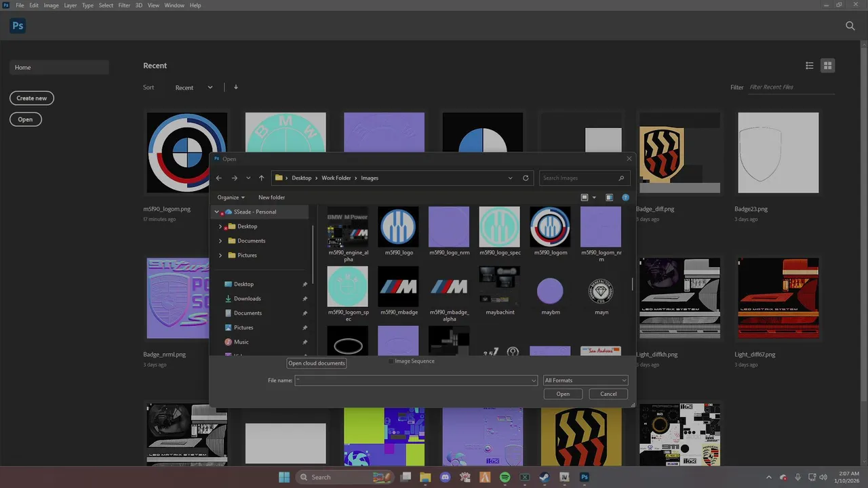Open Spotify from the taskbar
Image resolution: width=868 pixels, height=488 pixels.
point(505,477)
